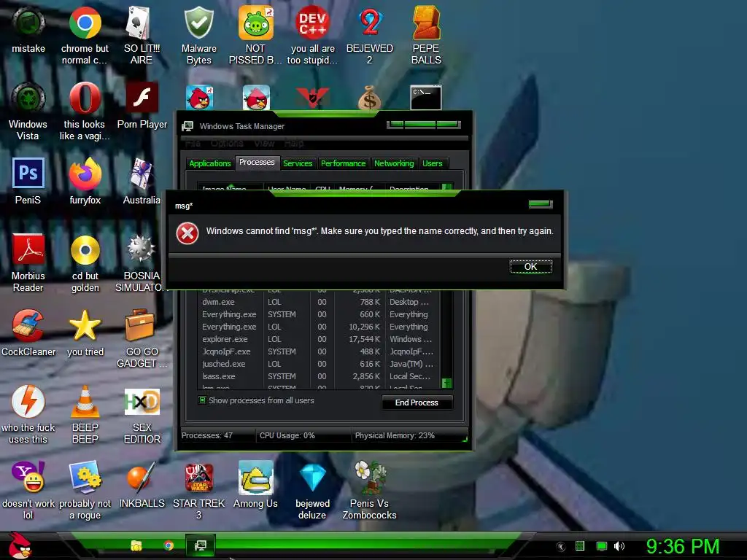Click the Angry Birds start button
Image resolution: width=747 pixels, height=560 pixels.
pos(20,545)
